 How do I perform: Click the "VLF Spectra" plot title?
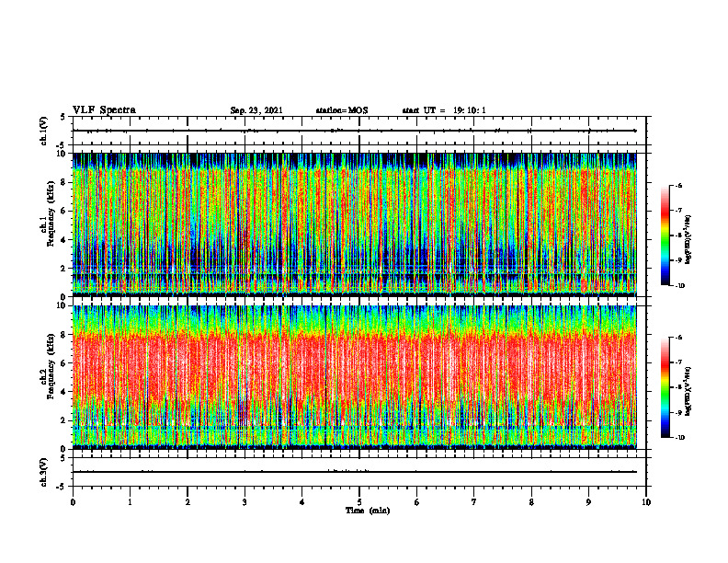(x=104, y=110)
